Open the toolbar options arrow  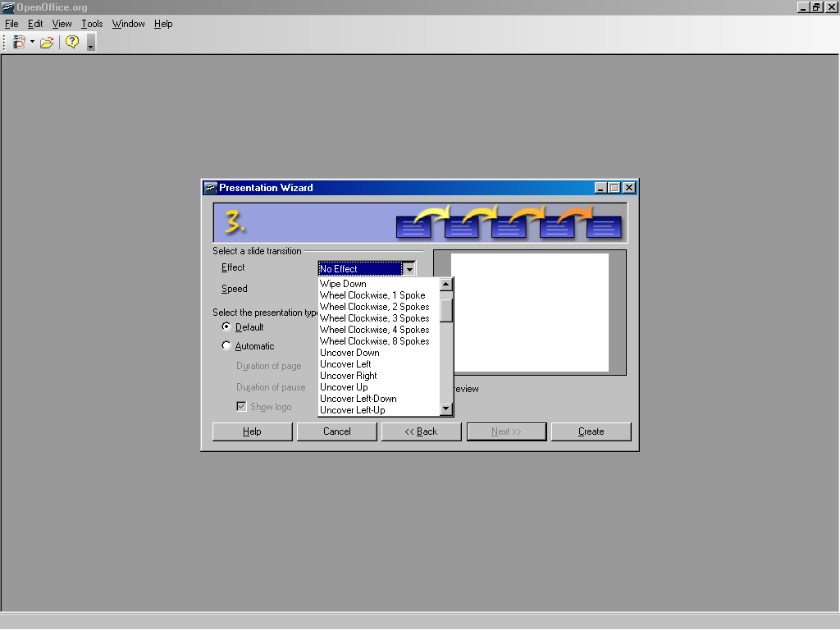pos(90,43)
